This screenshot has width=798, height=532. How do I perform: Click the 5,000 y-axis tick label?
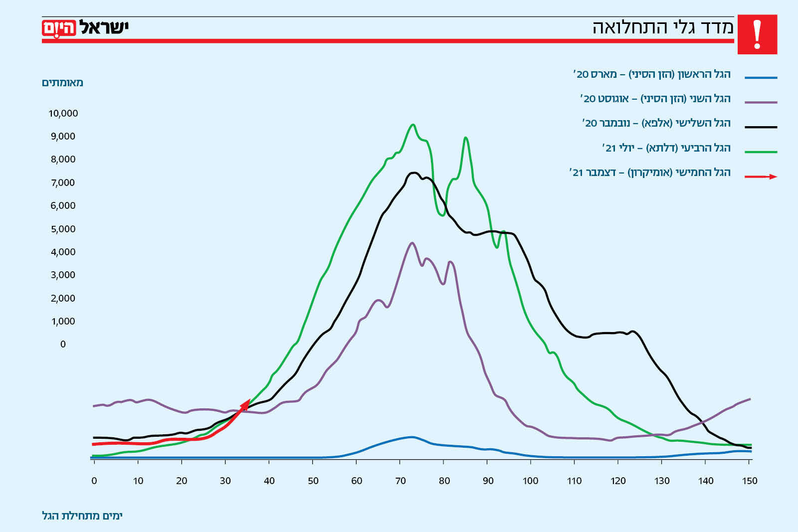63,229
